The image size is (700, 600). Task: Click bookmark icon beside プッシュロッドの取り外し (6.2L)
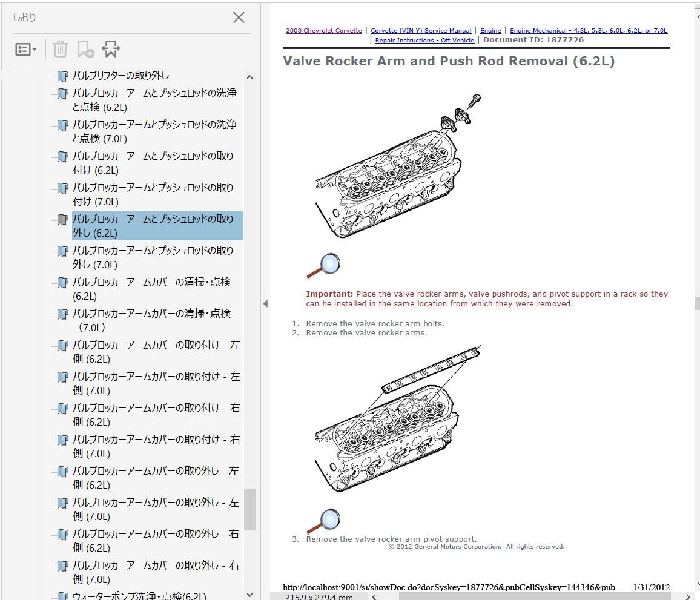pyautogui.click(x=63, y=220)
